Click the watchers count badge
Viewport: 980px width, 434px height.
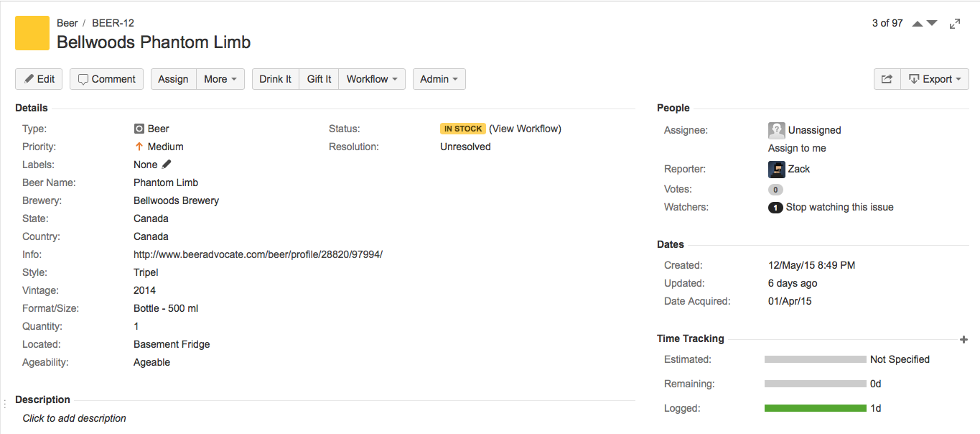click(775, 208)
